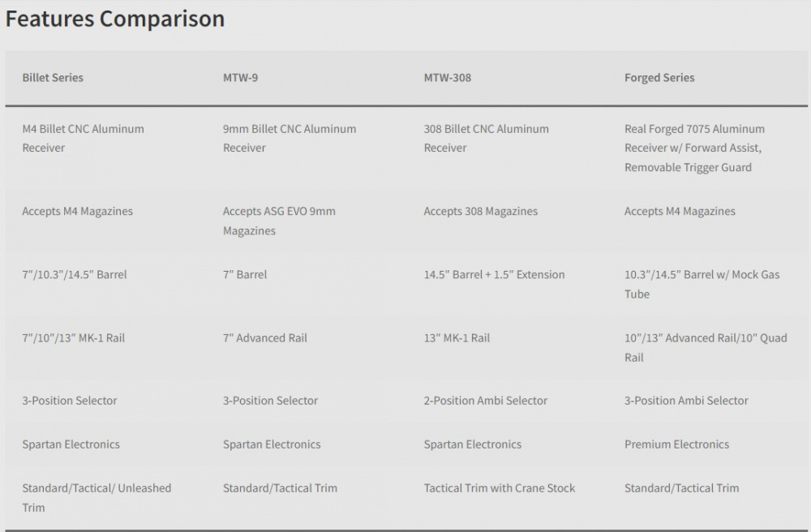Select the Premium Electronics cell

click(x=676, y=444)
